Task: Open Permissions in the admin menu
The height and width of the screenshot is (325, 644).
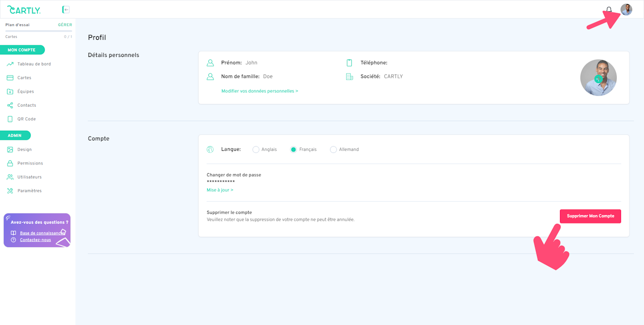Action: coord(30,164)
